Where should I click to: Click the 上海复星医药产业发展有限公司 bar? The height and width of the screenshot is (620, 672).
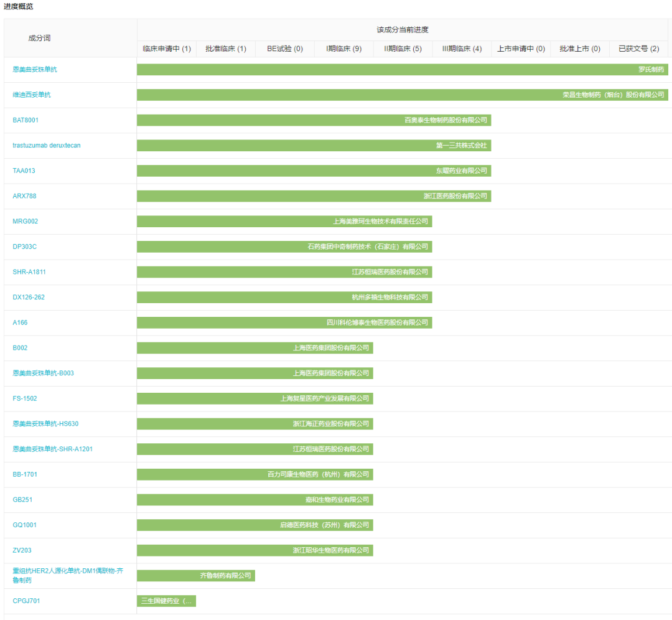click(255, 398)
